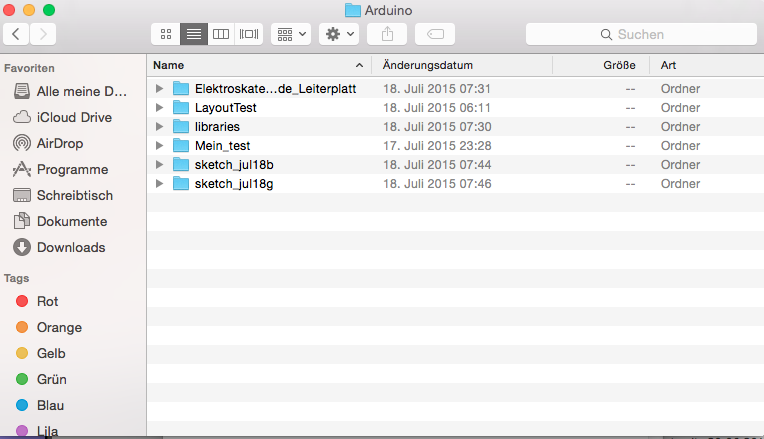Screen dimensions: 764x439
Task: Switch to icon view
Action: click(166, 34)
